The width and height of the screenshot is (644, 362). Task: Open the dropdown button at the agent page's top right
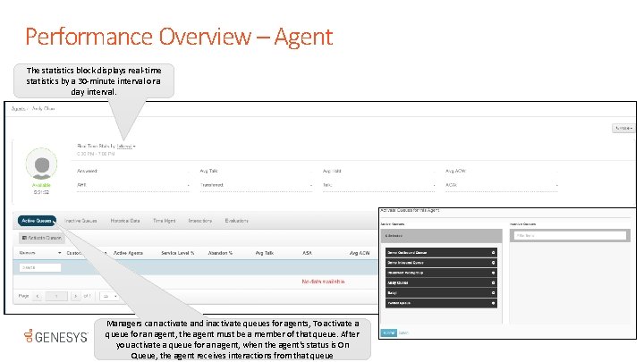pyautogui.click(x=623, y=129)
